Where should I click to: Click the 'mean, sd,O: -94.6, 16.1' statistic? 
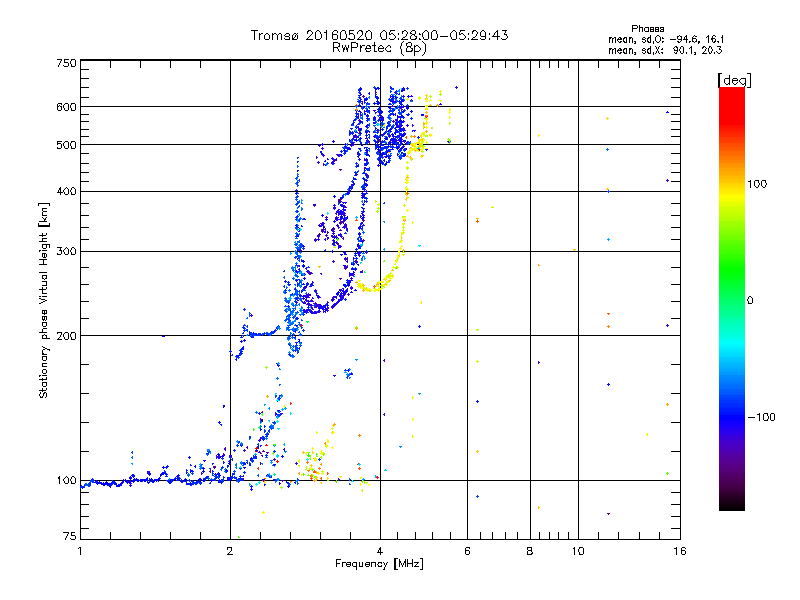tap(666, 39)
